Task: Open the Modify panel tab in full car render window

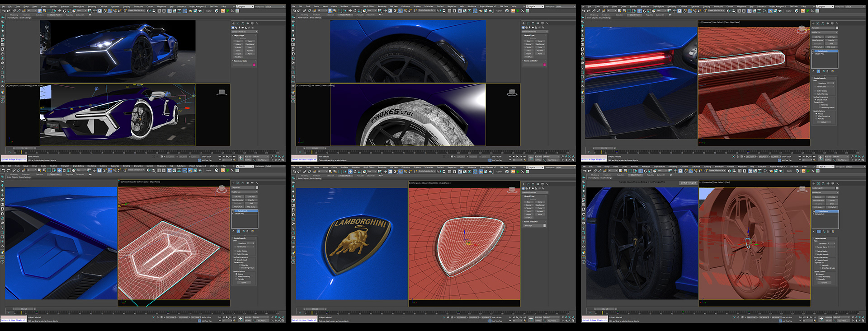Action: pos(238,23)
